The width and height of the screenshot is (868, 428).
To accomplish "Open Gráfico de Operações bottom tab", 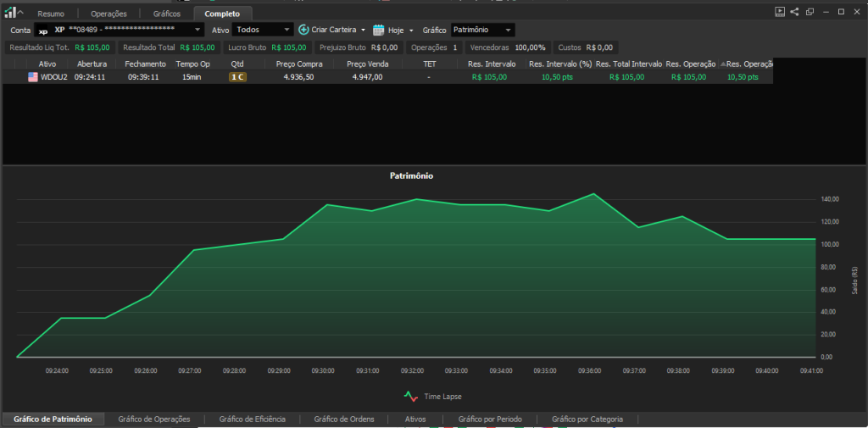I will pos(154,420).
